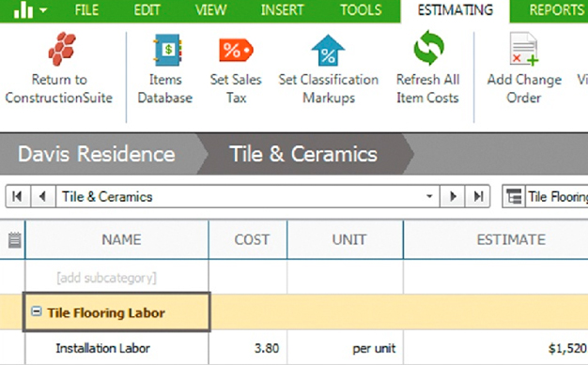Screen dimensions: 588x365
Task: Open the FILE menu
Action: (86, 10)
